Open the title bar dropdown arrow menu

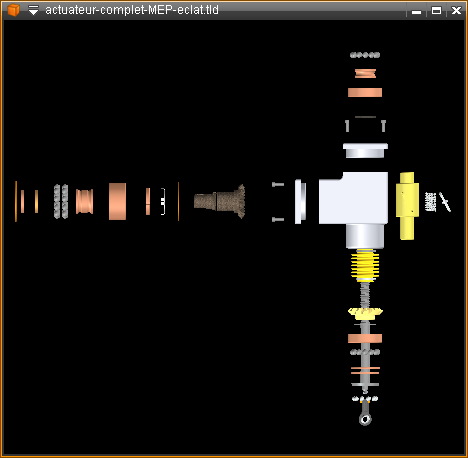click(x=33, y=10)
